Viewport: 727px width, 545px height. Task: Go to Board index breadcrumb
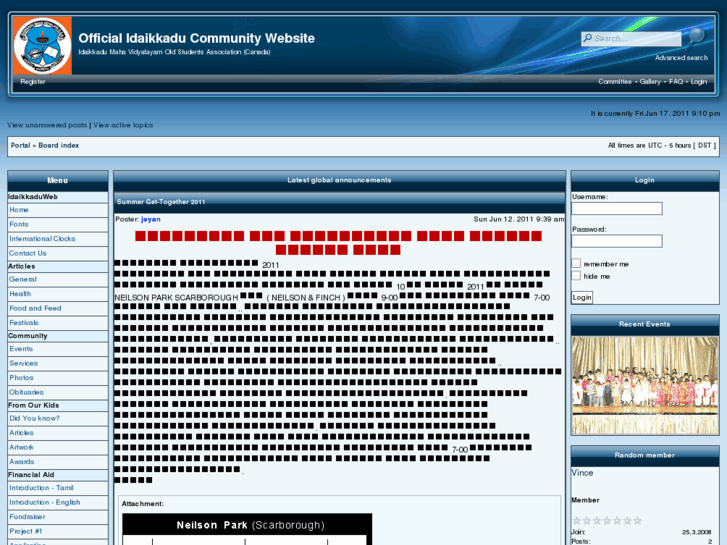(58, 145)
